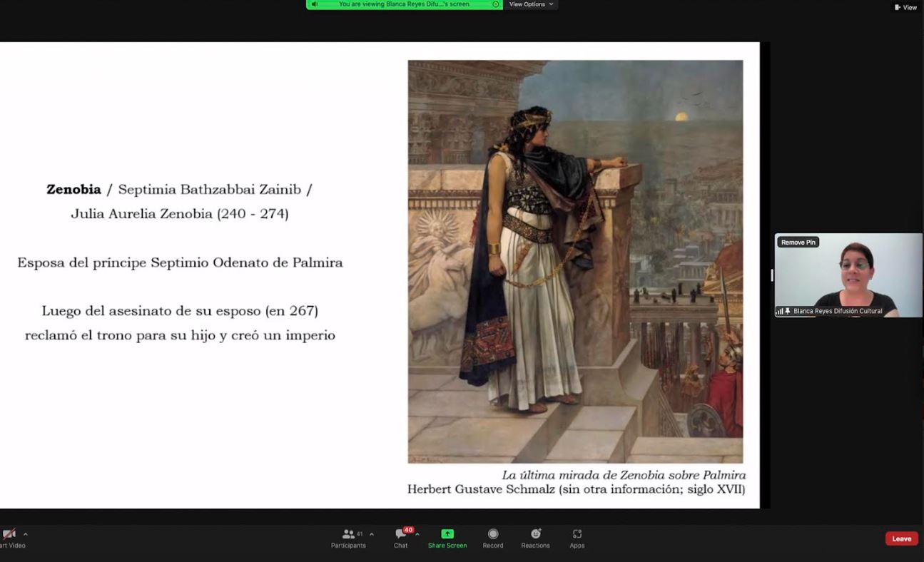Open video settings arrow beside Start Video
The image size is (924, 562).
coord(26,534)
